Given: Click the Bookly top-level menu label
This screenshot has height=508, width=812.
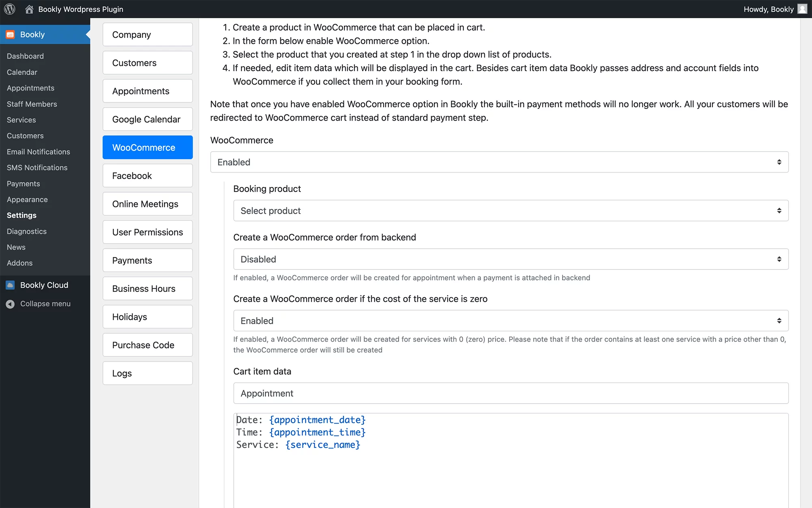Looking at the screenshot, I should [x=32, y=35].
